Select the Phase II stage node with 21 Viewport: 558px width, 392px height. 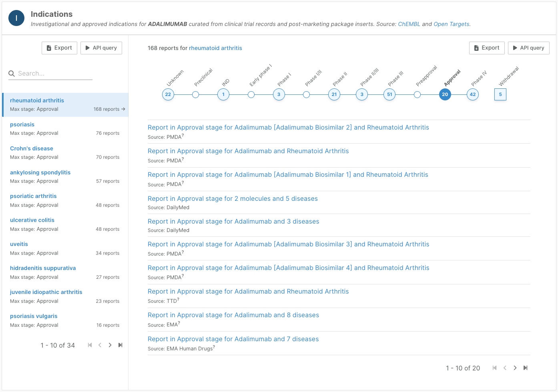tap(334, 94)
